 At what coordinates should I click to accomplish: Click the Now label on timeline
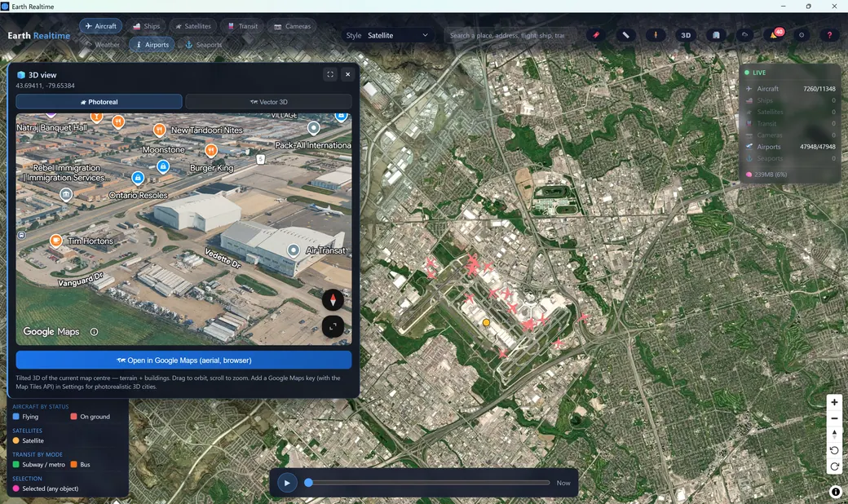(x=563, y=483)
